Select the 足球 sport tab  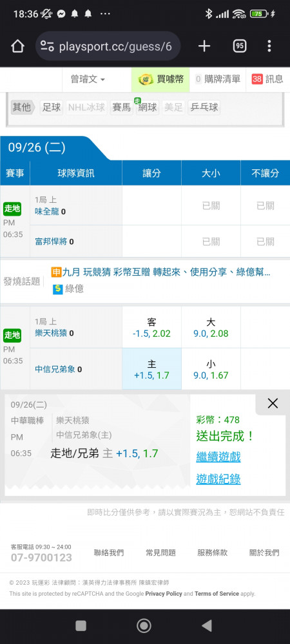pos(52,108)
